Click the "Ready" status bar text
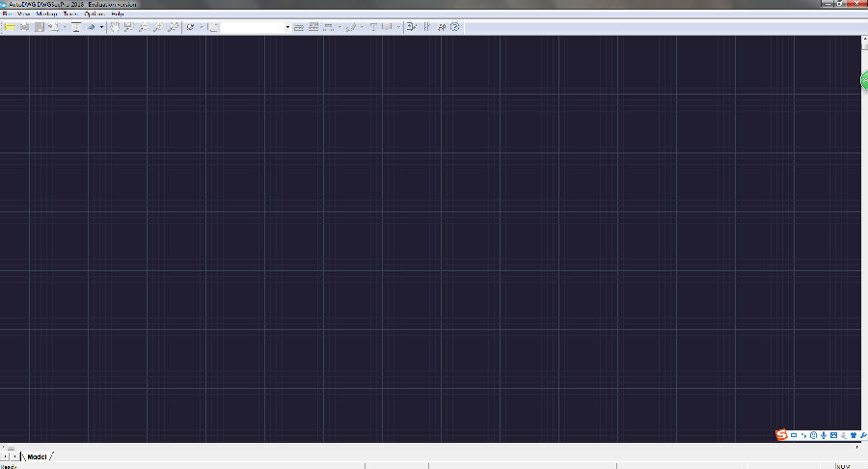868x469 pixels. point(8,466)
